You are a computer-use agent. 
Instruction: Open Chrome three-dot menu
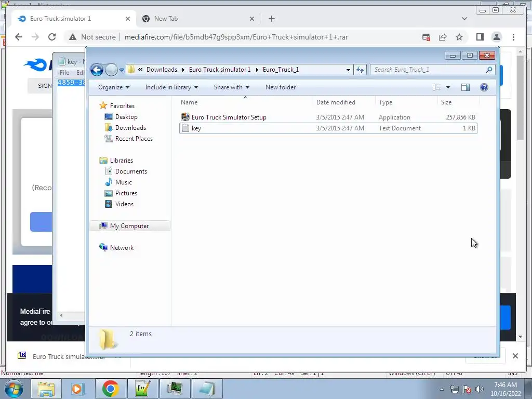(x=513, y=37)
